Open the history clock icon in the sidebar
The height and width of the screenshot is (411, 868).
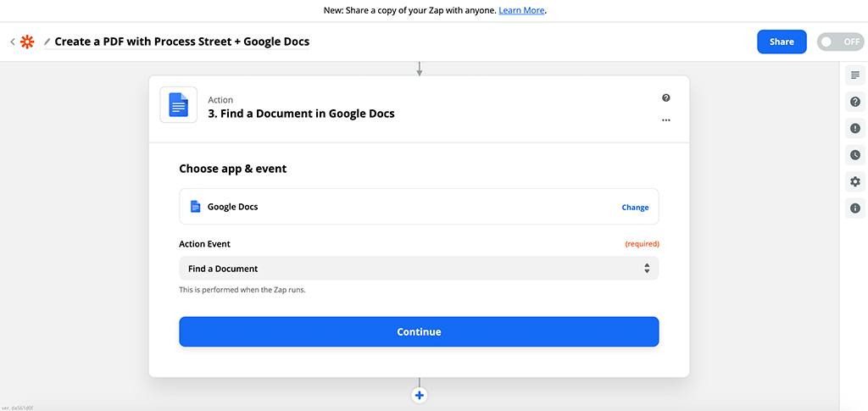854,155
